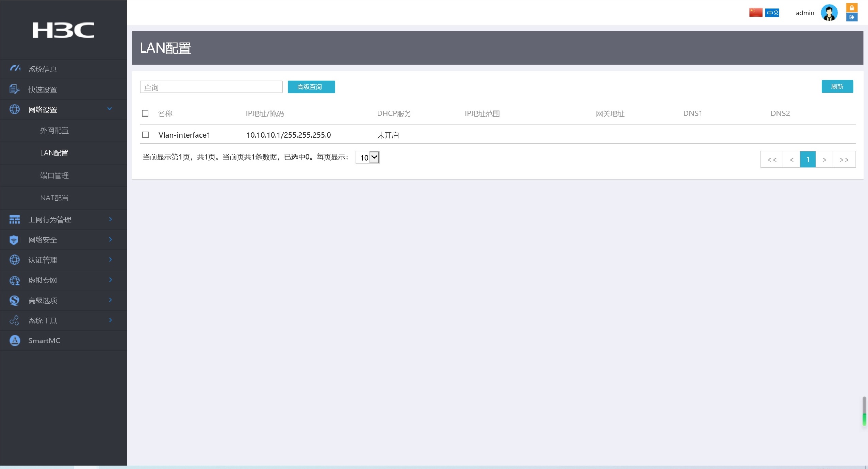The width and height of the screenshot is (868, 469).
Task: Toggle the select-all header checkbox
Action: coord(145,113)
